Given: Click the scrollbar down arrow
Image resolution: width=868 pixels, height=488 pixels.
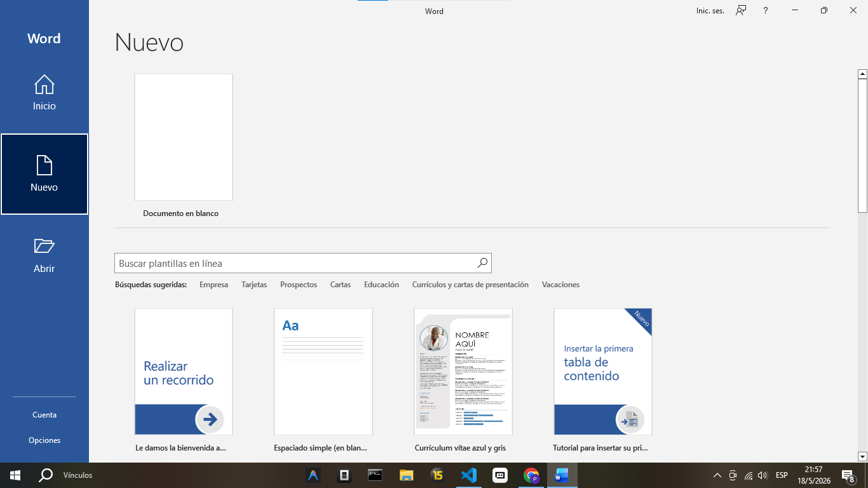Looking at the screenshot, I should (x=862, y=456).
